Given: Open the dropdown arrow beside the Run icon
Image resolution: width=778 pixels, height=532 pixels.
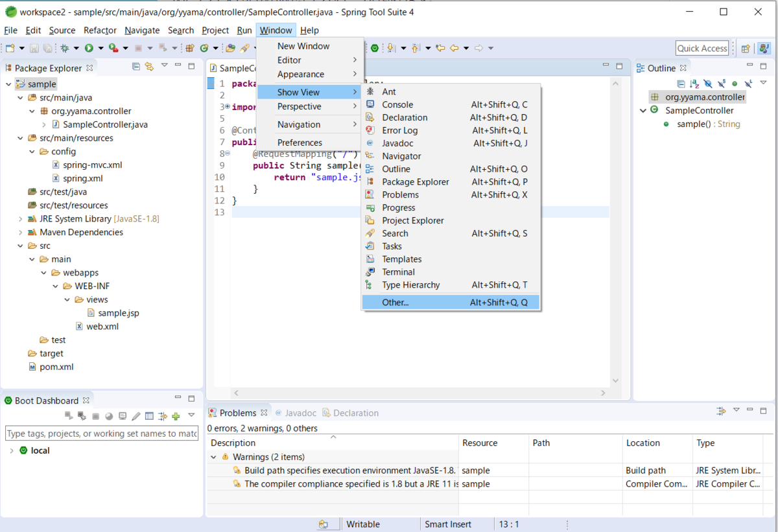Looking at the screenshot, I should (100, 48).
